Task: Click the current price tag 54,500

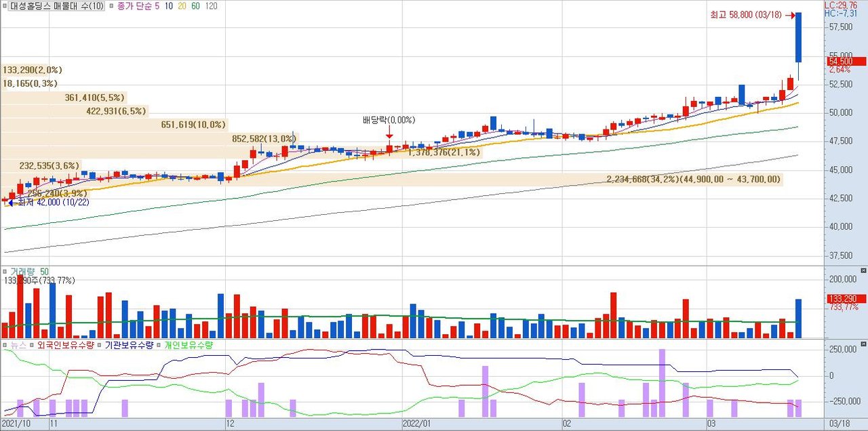Action: point(846,61)
